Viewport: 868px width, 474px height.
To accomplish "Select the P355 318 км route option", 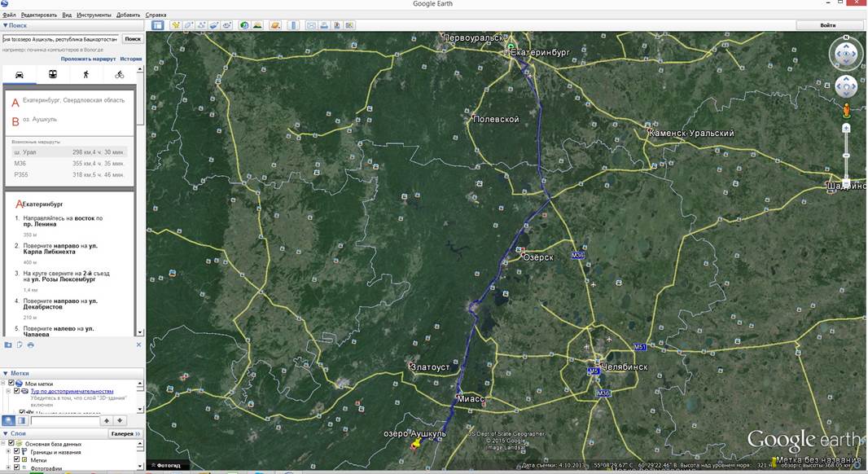I will point(69,174).
